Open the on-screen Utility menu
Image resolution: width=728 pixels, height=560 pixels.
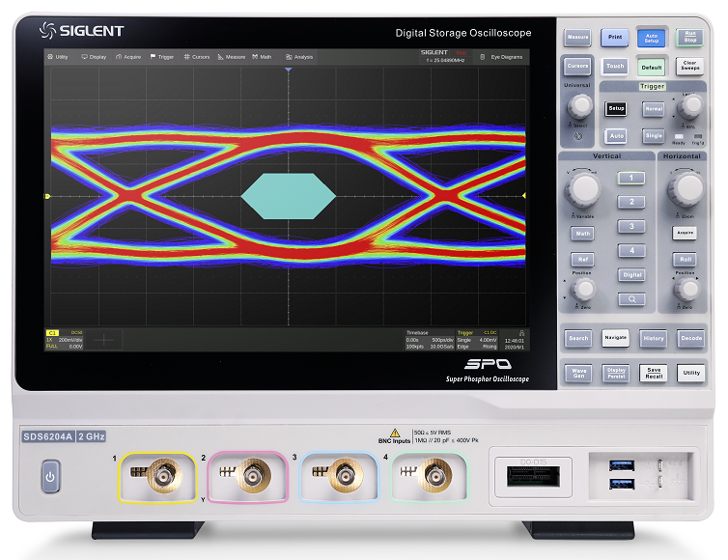(58, 57)
